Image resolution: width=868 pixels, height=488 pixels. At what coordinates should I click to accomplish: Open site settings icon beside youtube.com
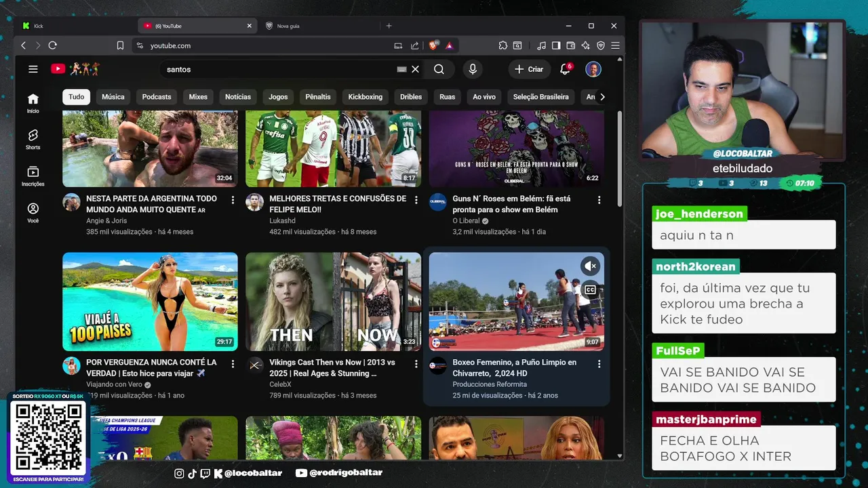(x=140, y=45)
